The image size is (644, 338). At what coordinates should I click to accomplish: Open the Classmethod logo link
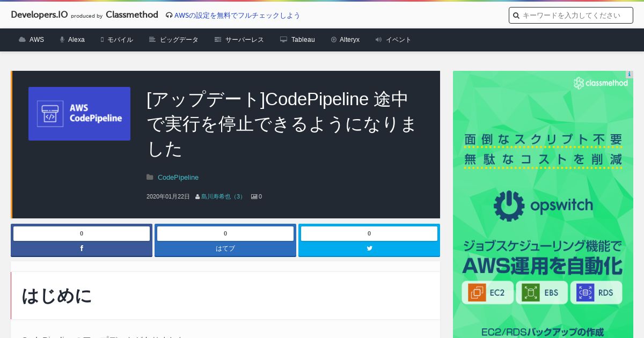click(132, 15)
